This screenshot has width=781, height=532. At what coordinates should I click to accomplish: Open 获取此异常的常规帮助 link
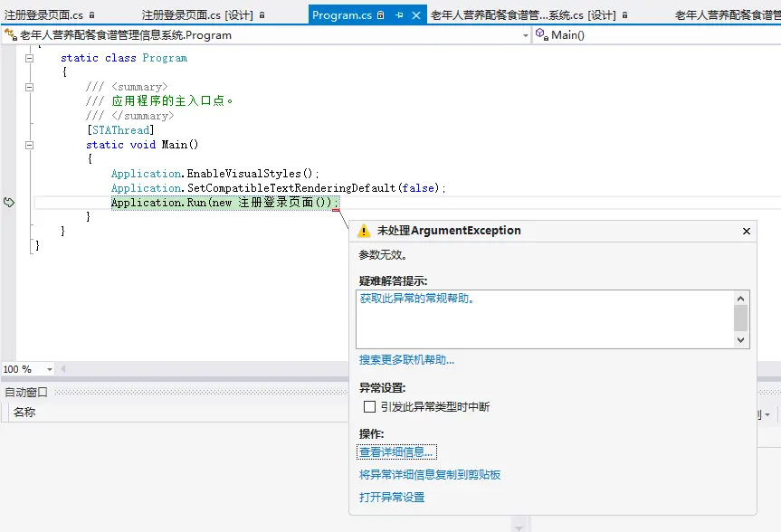pos(417,299)
